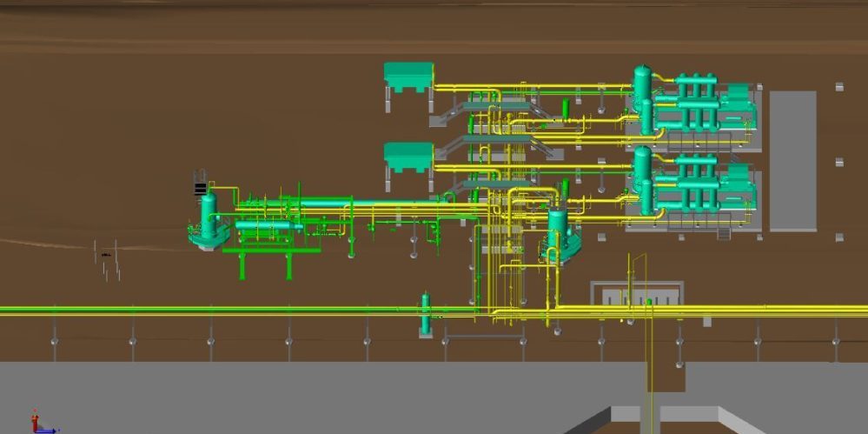Click the central teal vertical vessel
Image resolution: width=868 pixels, height=434 pixels.
[x=557, y=228]
